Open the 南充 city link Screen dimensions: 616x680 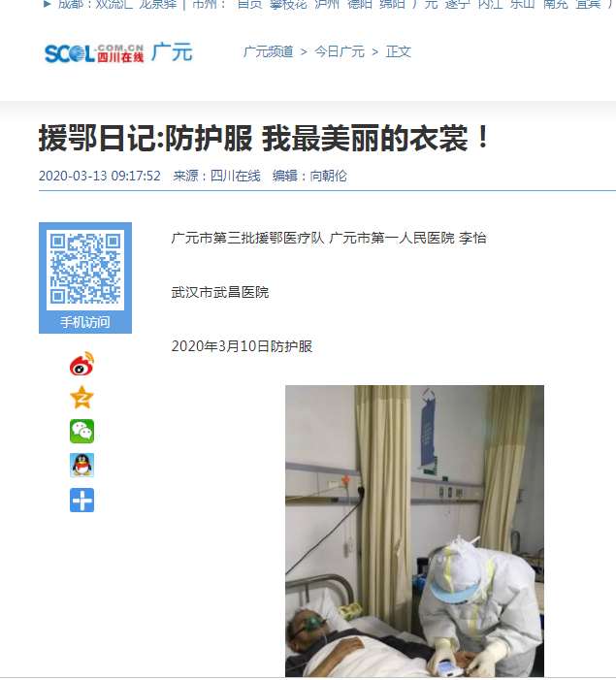click(556, 4)
